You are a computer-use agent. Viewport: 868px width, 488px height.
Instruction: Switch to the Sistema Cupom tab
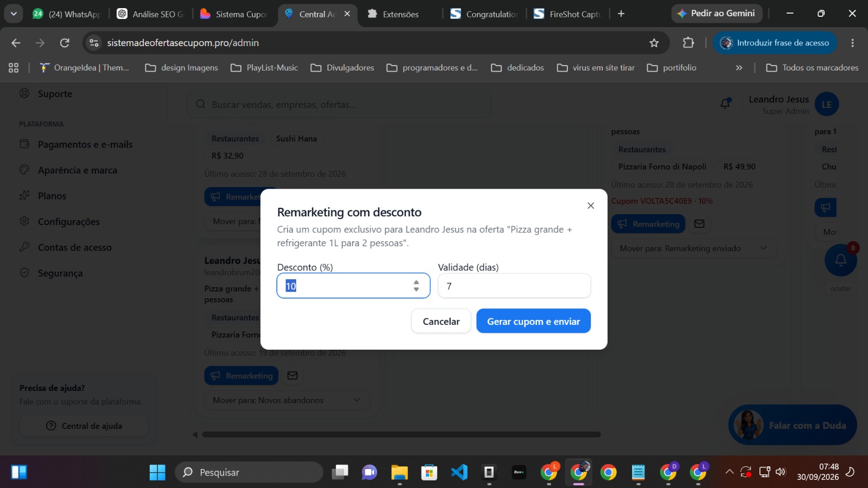click(234, 14)
